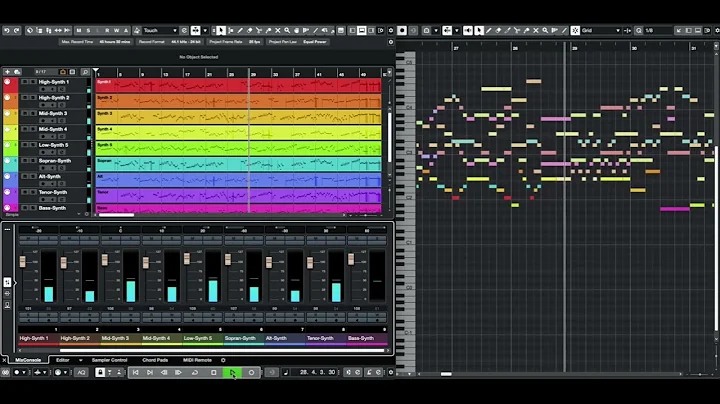Switch to the Chord Pads tab
The image size is (720, 404).
click(x=155, y=360)
